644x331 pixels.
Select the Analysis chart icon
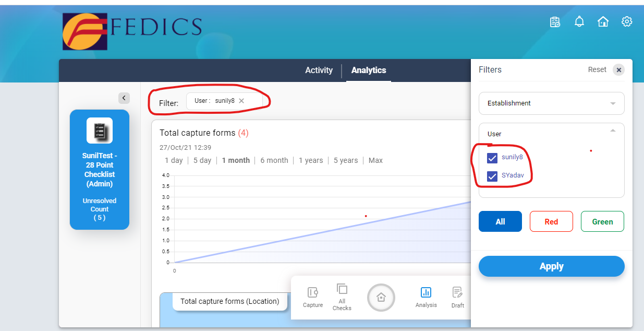pyautogui.click(x=426, y=292)
